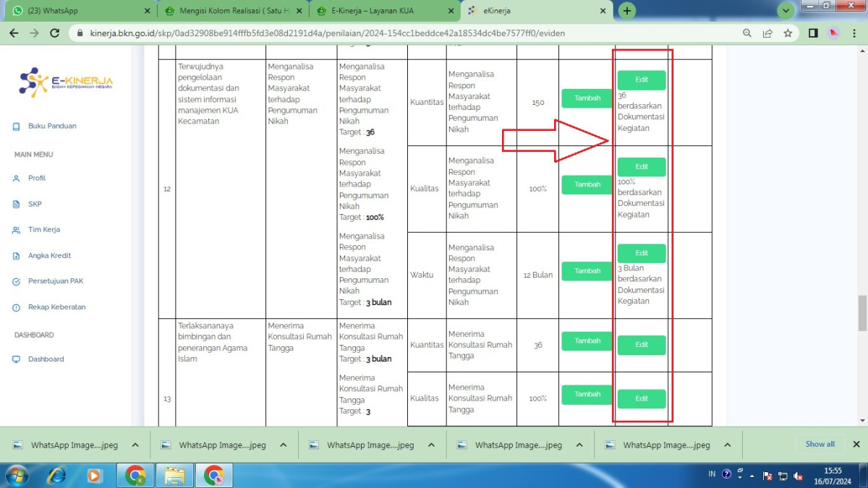The width and height of the screenshot is (868, 488).
Task: Click Show all downloads
Action: click(820, 445)
